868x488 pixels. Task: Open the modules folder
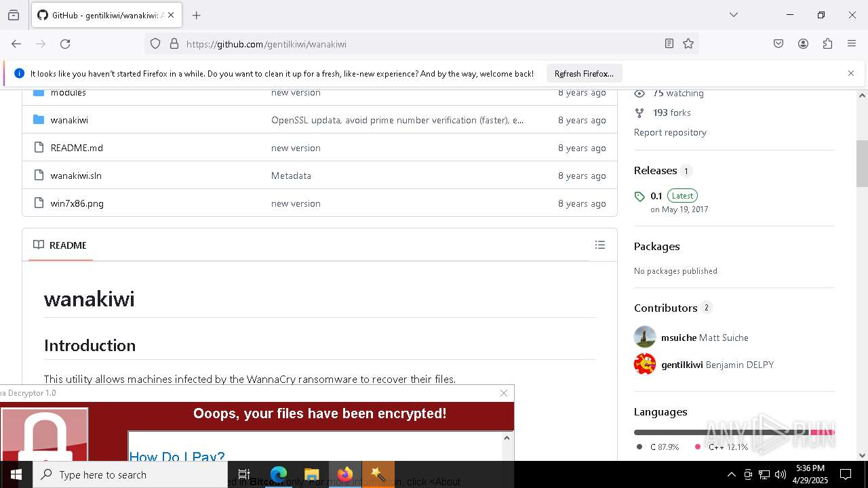coord(68,93)
